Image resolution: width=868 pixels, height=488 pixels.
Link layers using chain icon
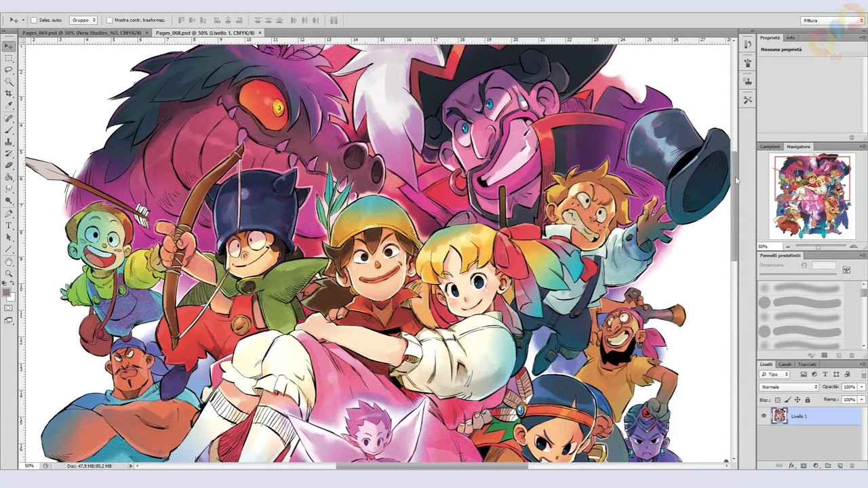coord(779,466)
